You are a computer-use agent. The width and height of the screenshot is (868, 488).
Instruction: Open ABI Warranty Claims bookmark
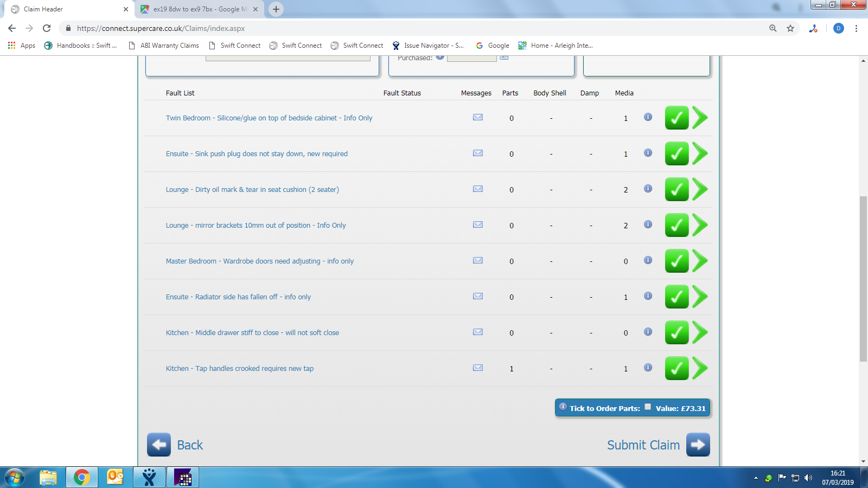point(164,46)
